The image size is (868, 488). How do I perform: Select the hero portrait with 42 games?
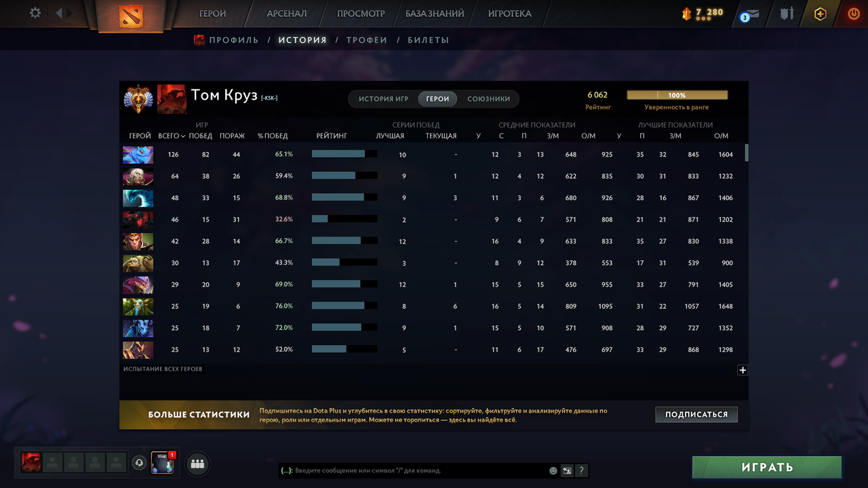[138, 241]
